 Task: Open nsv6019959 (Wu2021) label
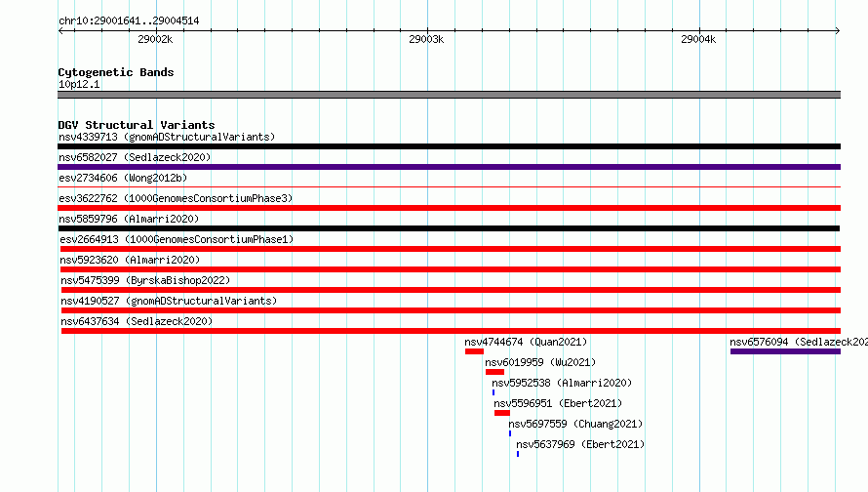pyautogui.click(x=540, y=362)
